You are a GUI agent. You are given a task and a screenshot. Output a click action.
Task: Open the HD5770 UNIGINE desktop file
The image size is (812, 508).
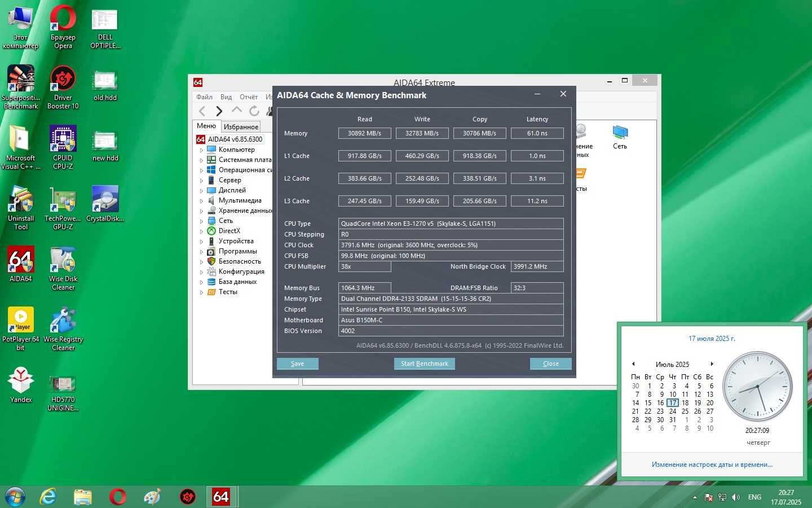(x=63, y=393)
